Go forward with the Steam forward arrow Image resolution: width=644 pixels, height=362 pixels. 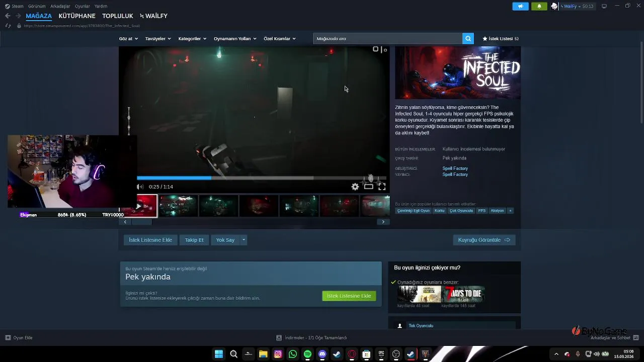click(18, 16)
